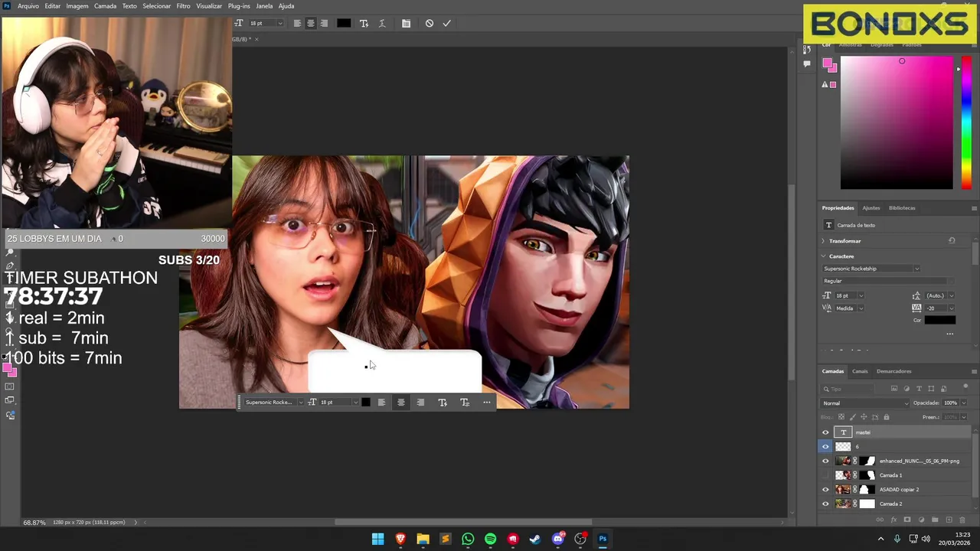Open the Imagem menu
The image size is (980, 551).
point(77,6)
